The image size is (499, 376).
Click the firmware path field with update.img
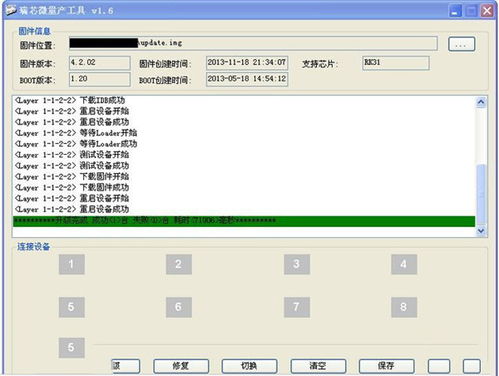click(x=253, y=43)
